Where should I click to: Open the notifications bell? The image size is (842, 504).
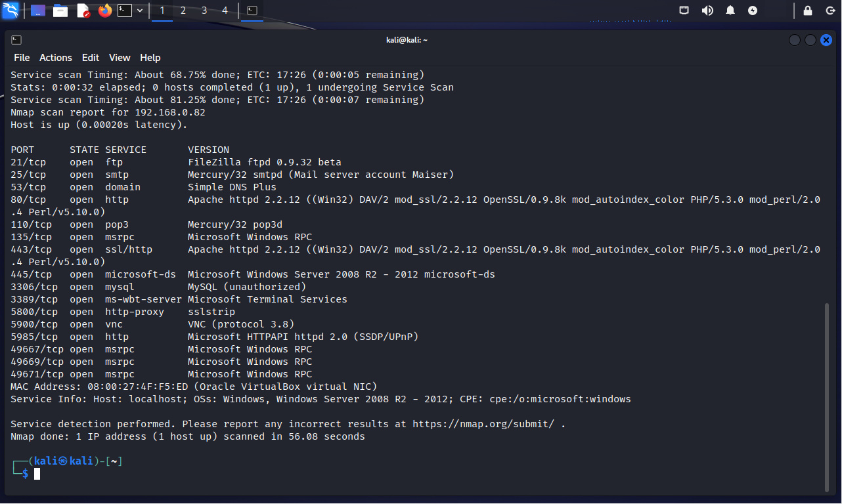coord(730,10)
